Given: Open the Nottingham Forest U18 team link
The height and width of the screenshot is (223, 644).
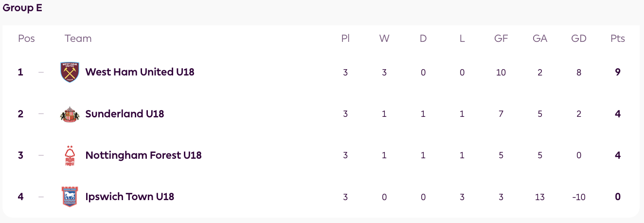Looking at the screenshot, I should pyautogui.click(x=143, y=155).
